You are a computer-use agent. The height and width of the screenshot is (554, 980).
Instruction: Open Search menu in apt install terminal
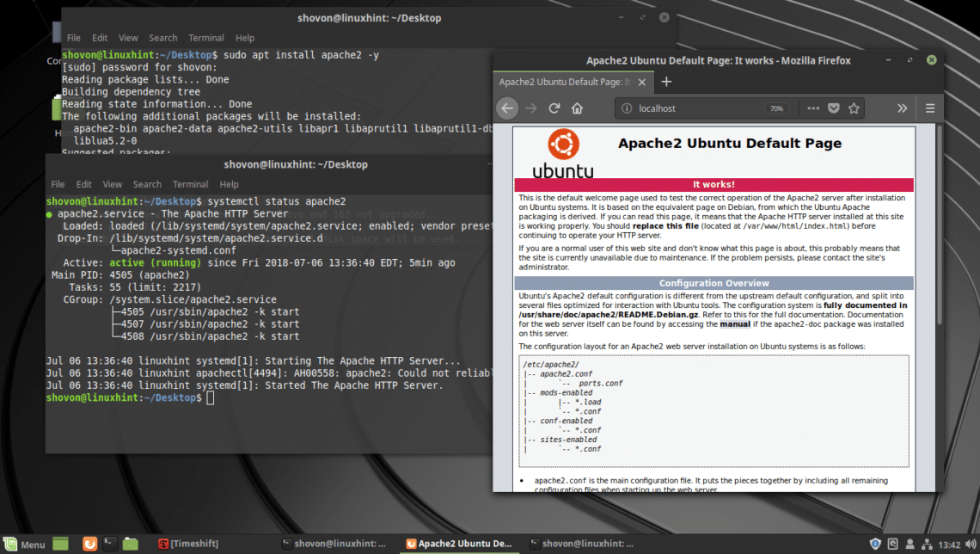click(163, 38)
